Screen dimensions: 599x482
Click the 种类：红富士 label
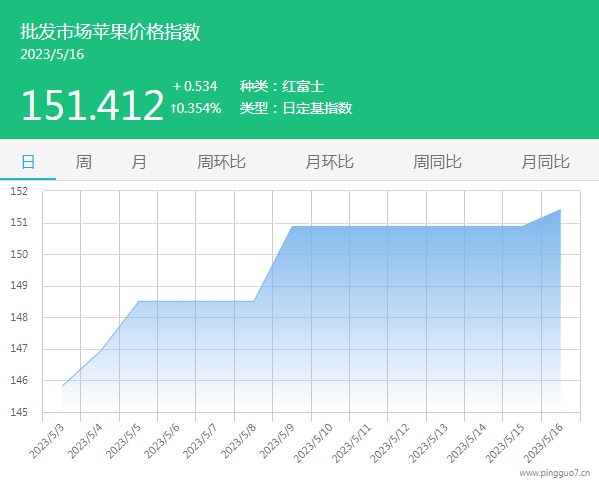point(282,86)
